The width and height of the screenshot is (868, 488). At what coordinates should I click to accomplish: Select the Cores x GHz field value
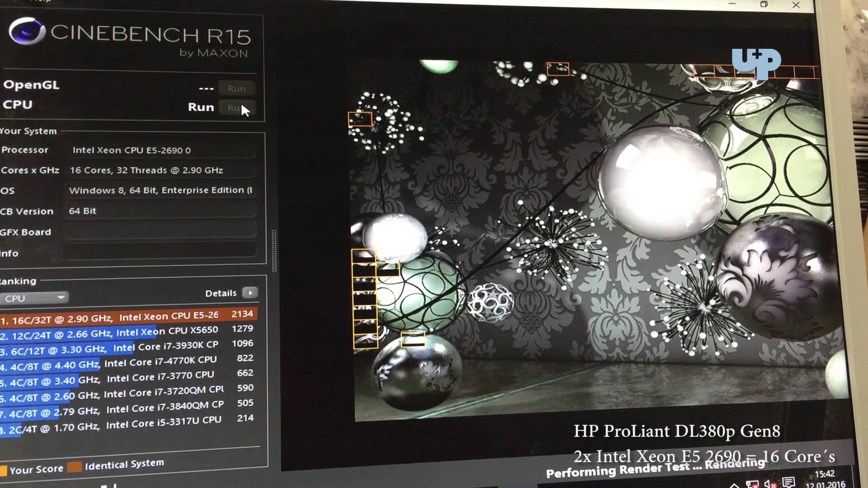pos(160,170)
